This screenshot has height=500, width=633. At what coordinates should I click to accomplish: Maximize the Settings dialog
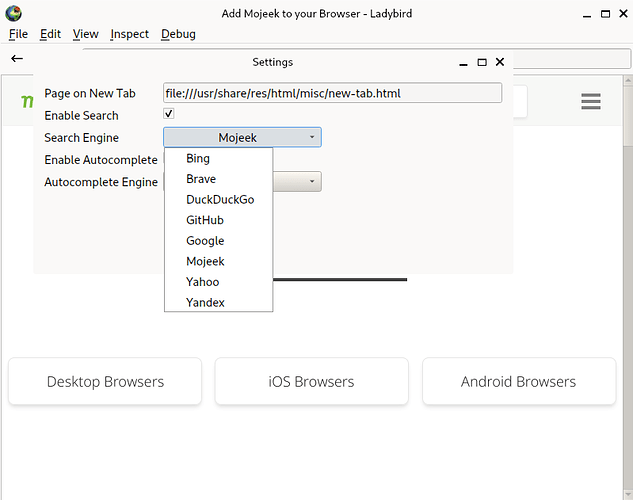[482, 62]
